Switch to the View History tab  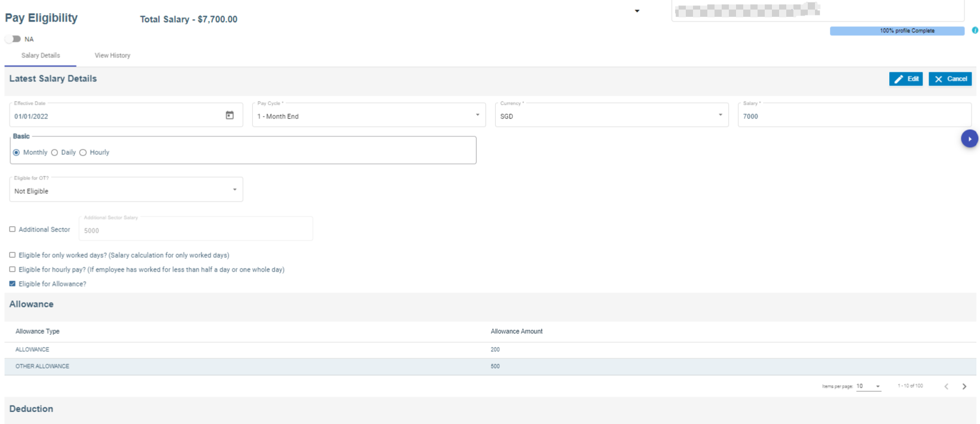click(112, 56)
